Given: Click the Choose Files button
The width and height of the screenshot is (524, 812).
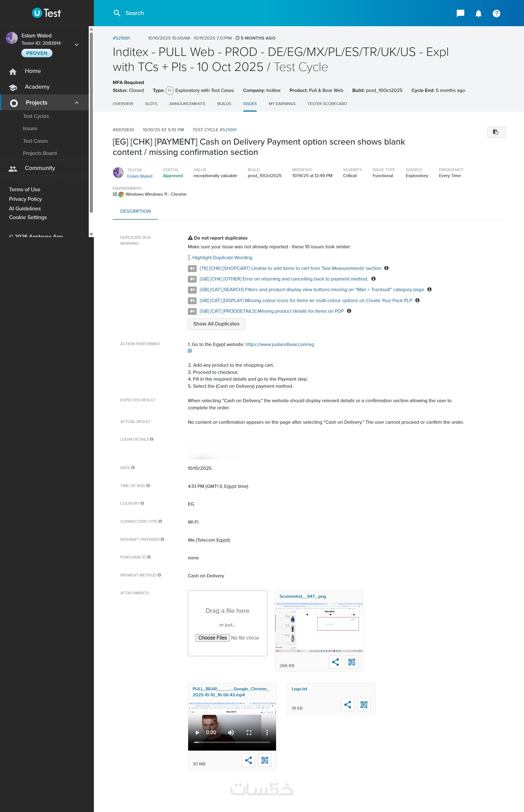Looking at the screenshot, I should click(x=212, y=638).
